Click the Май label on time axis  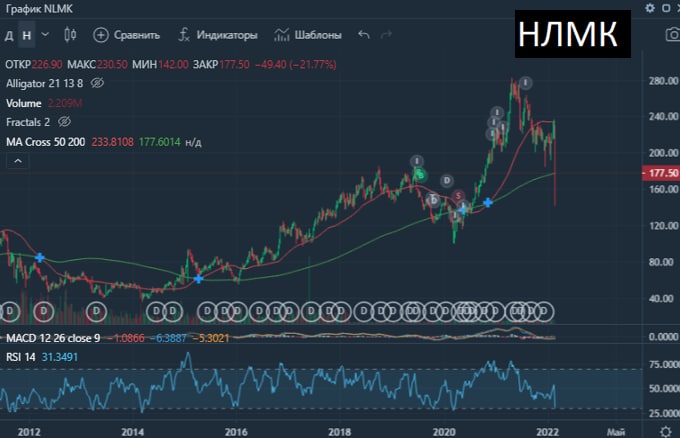(615, 432)
